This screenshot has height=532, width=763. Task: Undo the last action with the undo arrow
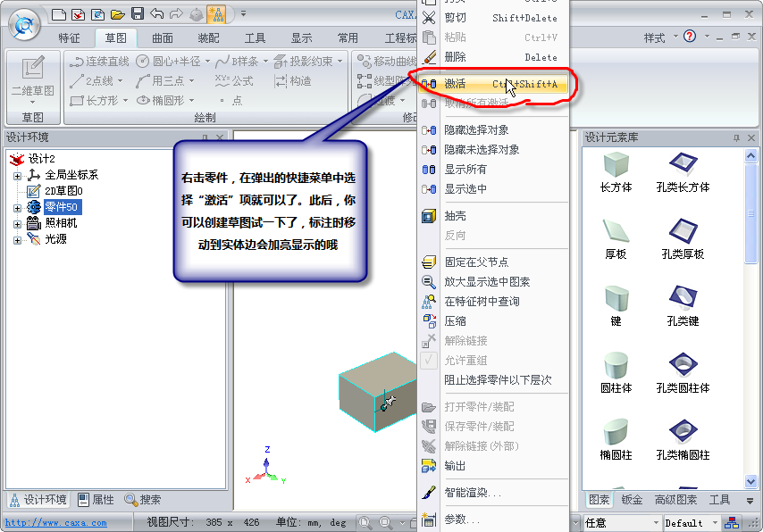point(156,13)
